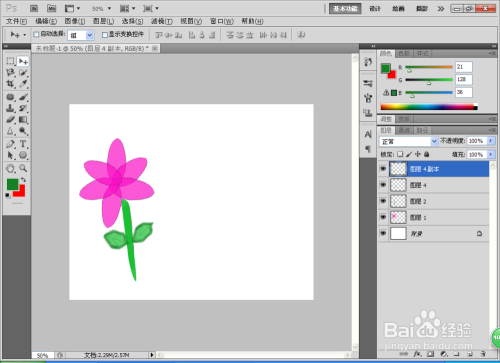Viewport: 500px width, 363px height.
Task: Open the 文件(F) menu
Action: coord(16,21)
